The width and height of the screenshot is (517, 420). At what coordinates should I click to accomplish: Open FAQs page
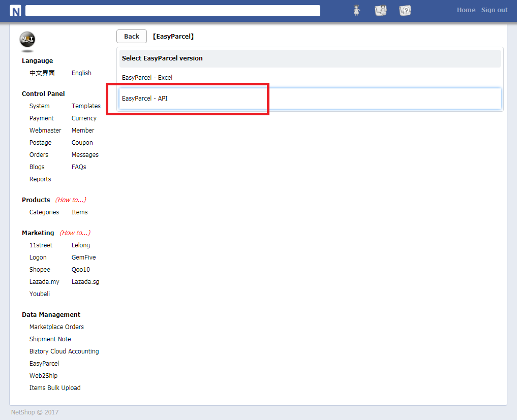tap(79, 167)
